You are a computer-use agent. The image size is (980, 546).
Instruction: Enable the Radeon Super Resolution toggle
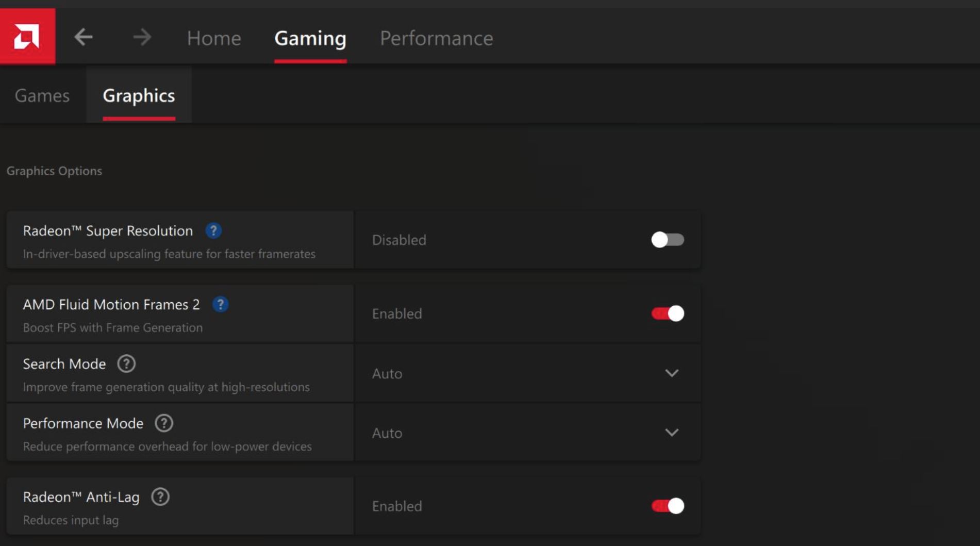coord(667,240)
